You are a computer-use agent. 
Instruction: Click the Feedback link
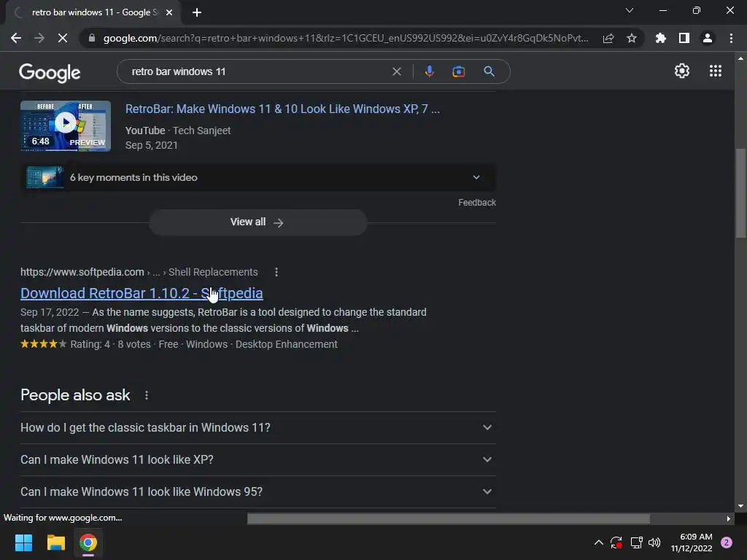coord(477,203)
